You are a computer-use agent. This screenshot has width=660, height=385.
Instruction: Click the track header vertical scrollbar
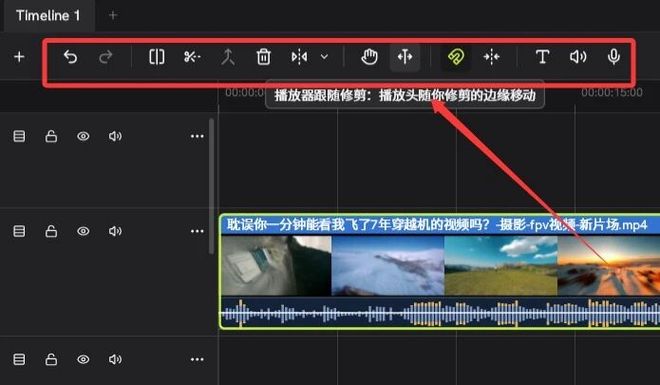pos(211,186)
